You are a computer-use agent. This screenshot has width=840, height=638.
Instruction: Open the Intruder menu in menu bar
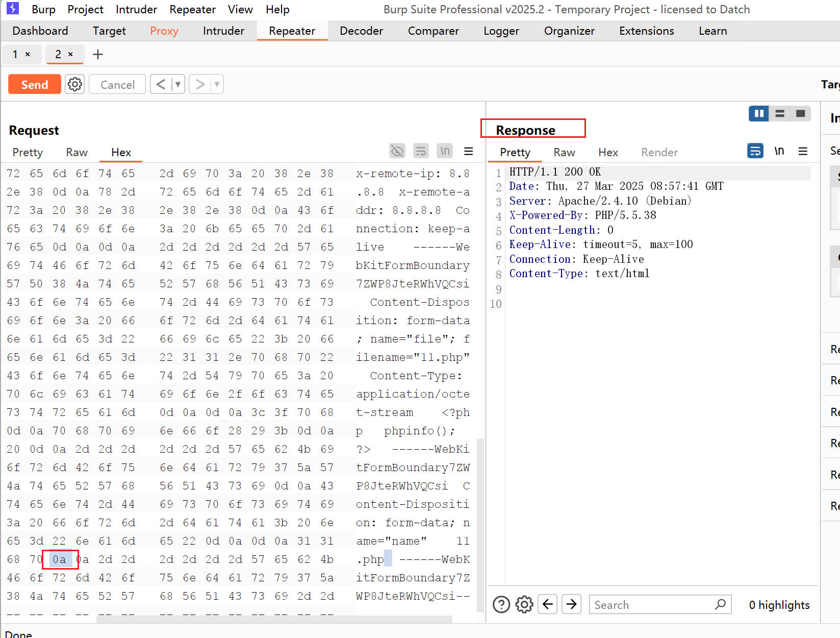[136, 9]
